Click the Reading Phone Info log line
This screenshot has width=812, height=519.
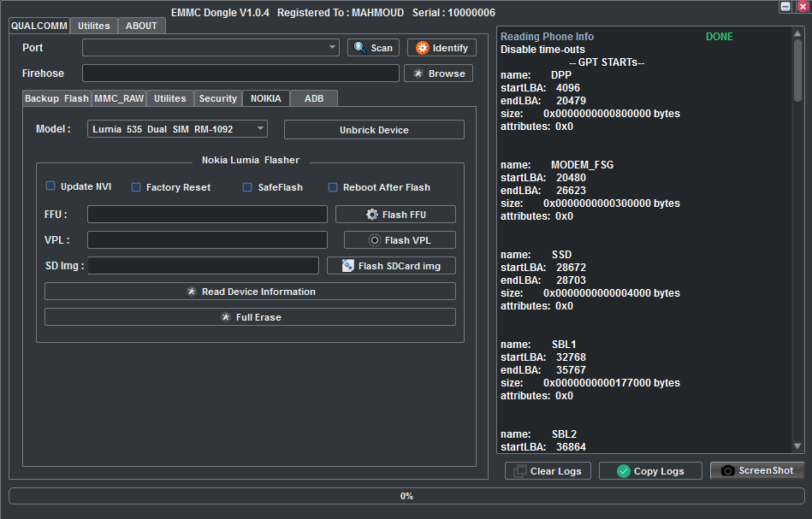point(547,37)
